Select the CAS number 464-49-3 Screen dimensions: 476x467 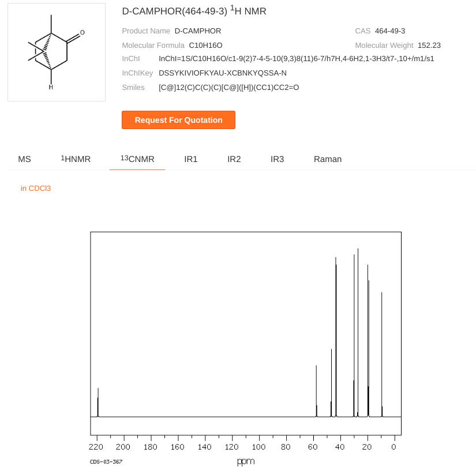coord(389,31)
